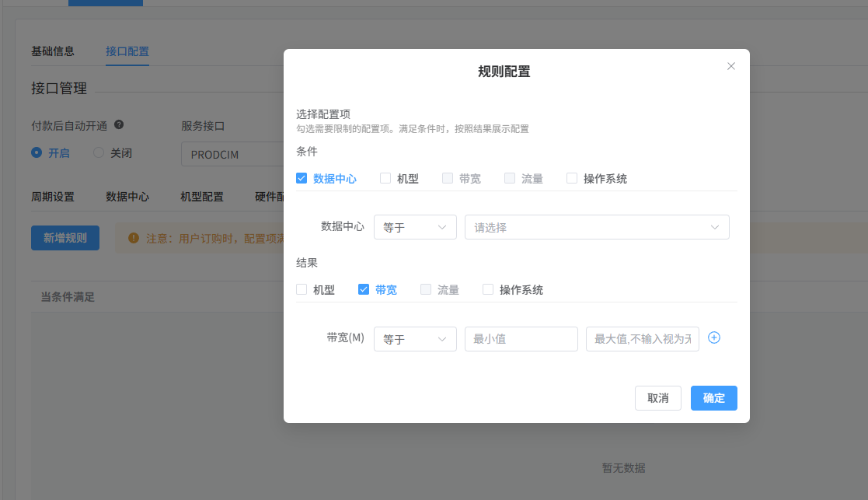
Task: Open the 请选择 data center dropdown
Action: tap(597, 227)
